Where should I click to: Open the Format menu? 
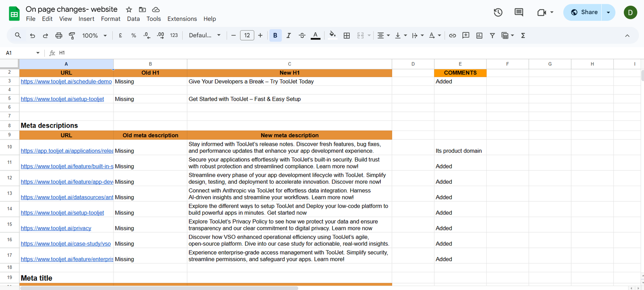pyautogui.click(x=110, y=19)
